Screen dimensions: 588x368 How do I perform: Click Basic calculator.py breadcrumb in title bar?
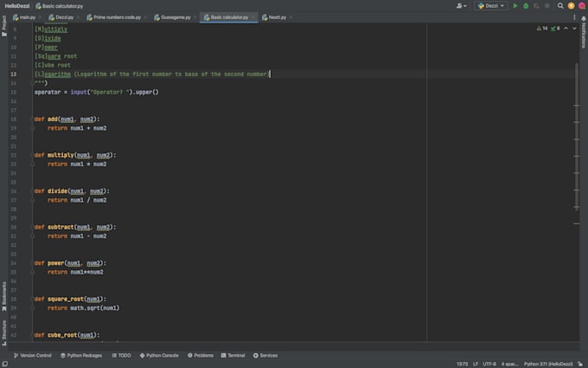[x=60, y=6]
